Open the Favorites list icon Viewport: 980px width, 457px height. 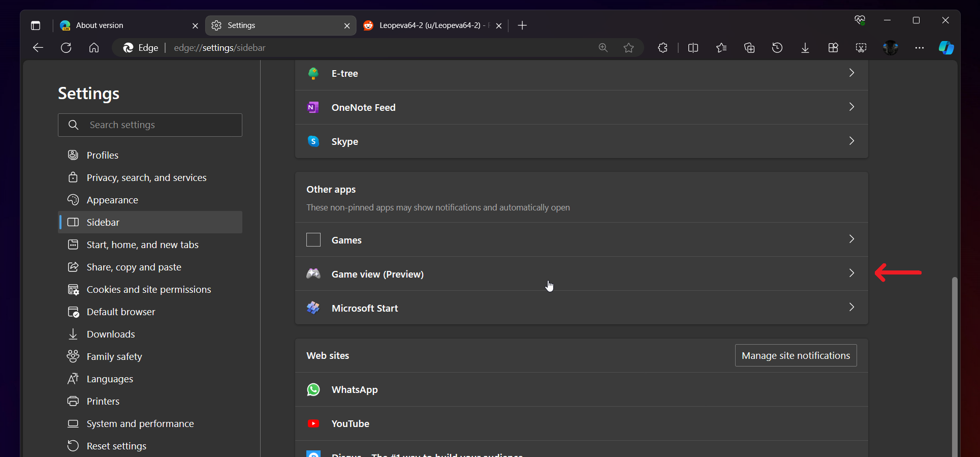[x=721, y=48]
